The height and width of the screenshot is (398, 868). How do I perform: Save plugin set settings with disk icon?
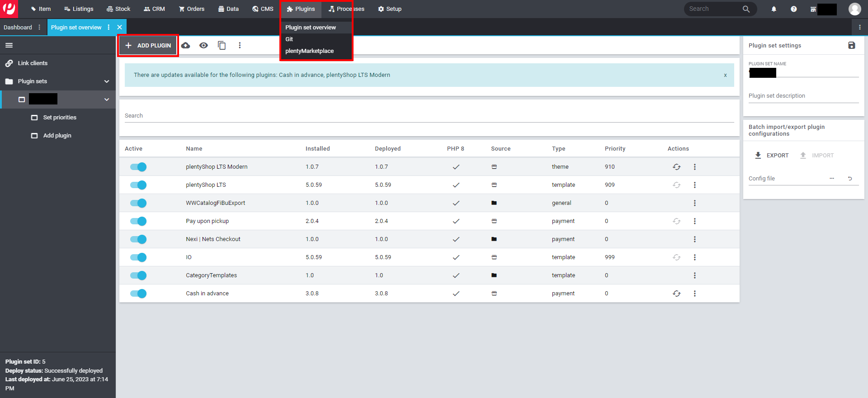[x=851, y=45]
